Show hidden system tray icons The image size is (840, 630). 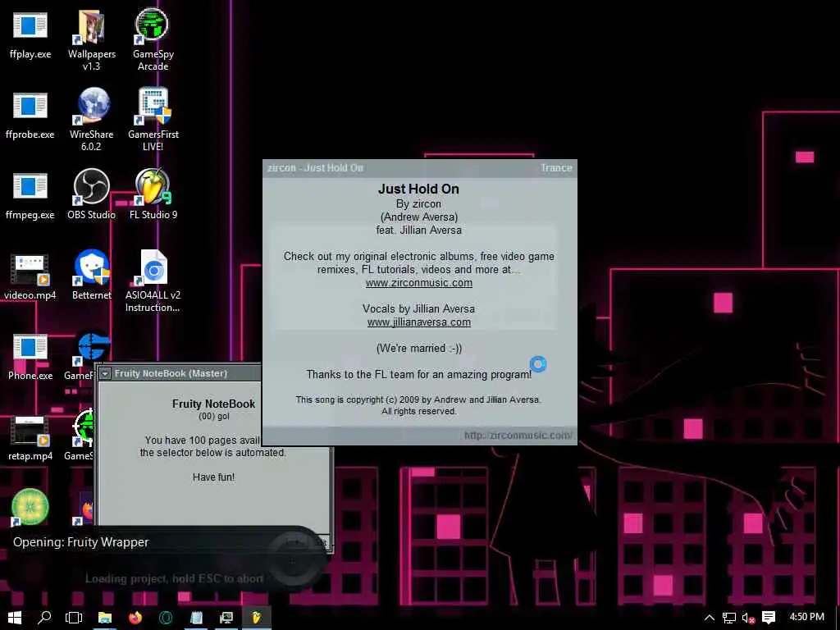click(710, 618)
